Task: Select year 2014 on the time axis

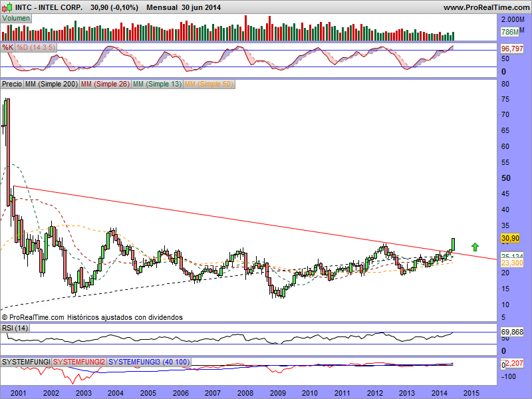Action: 440,393
